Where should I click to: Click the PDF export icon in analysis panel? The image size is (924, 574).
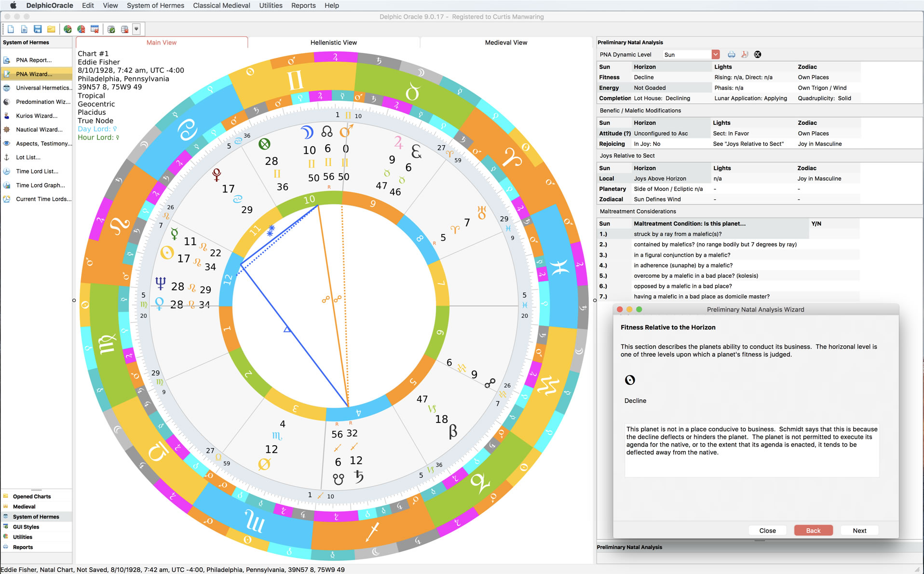tap(745, 55)
